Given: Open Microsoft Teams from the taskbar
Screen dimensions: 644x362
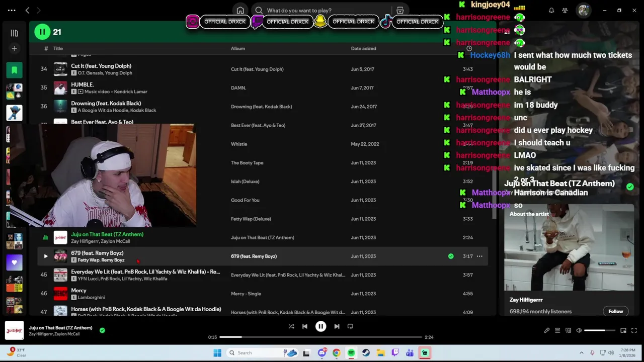Looking at the screenshot, I should click(x=410, y=353).
